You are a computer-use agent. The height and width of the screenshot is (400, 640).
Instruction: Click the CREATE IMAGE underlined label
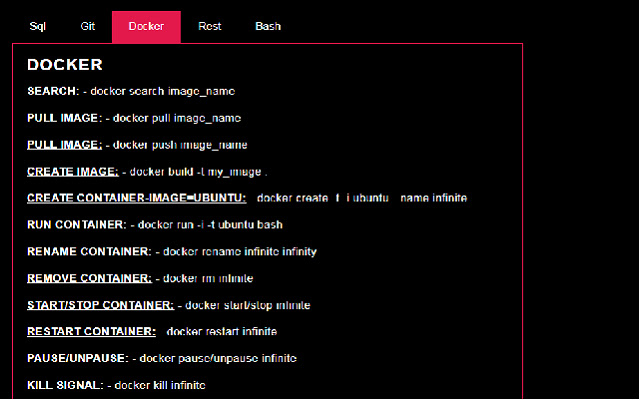[x=73, y=172]
